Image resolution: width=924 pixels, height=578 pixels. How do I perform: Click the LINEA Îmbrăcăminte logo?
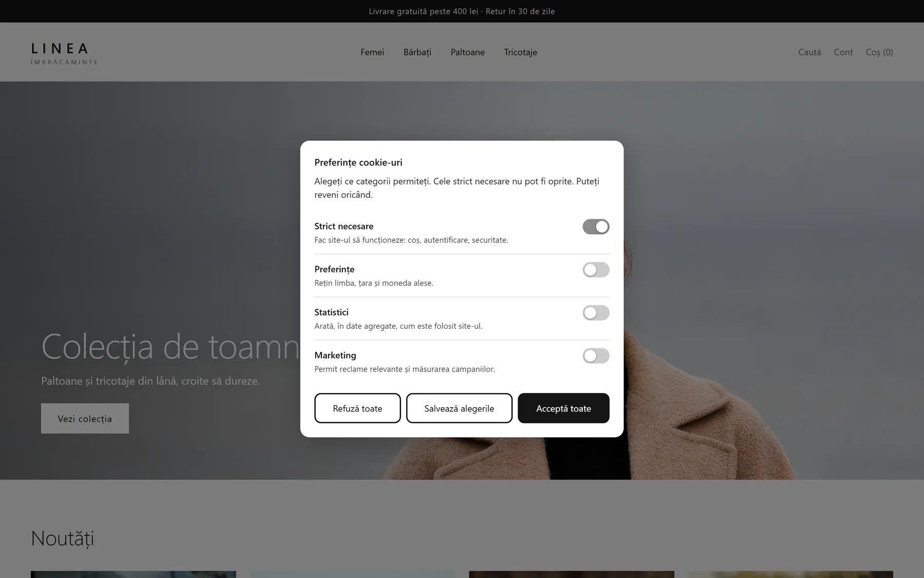pos(64,53)
